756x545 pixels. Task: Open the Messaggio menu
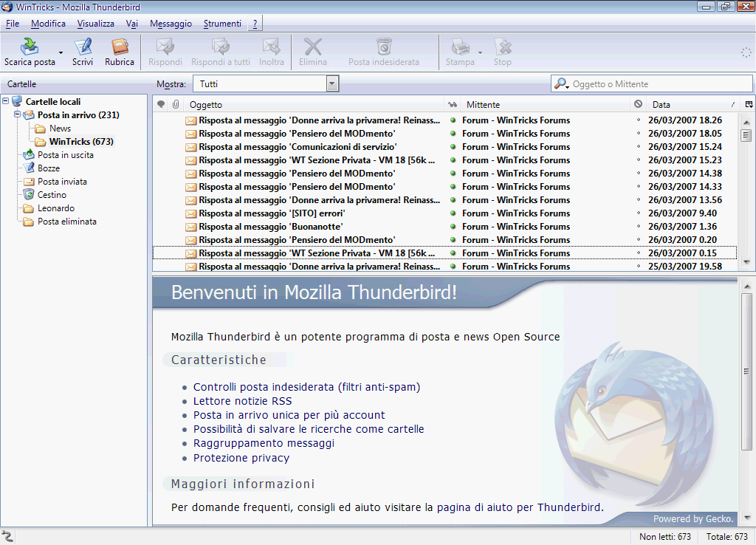171,23
